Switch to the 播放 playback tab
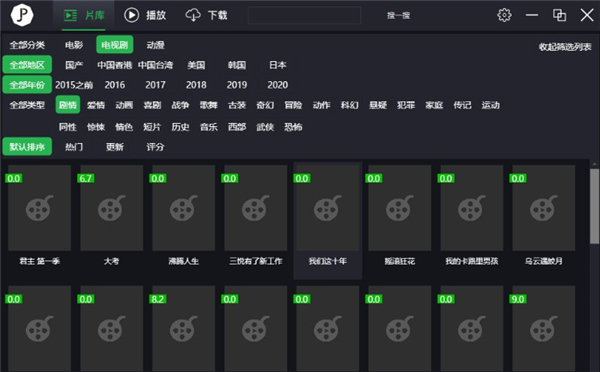 145,15
